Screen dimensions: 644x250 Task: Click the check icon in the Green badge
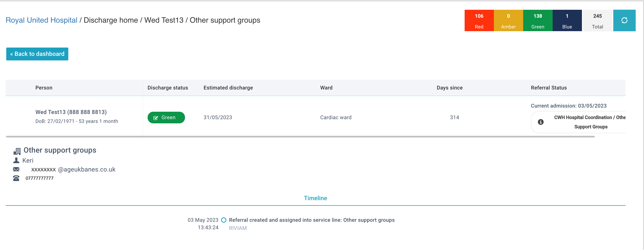(155, 118)
